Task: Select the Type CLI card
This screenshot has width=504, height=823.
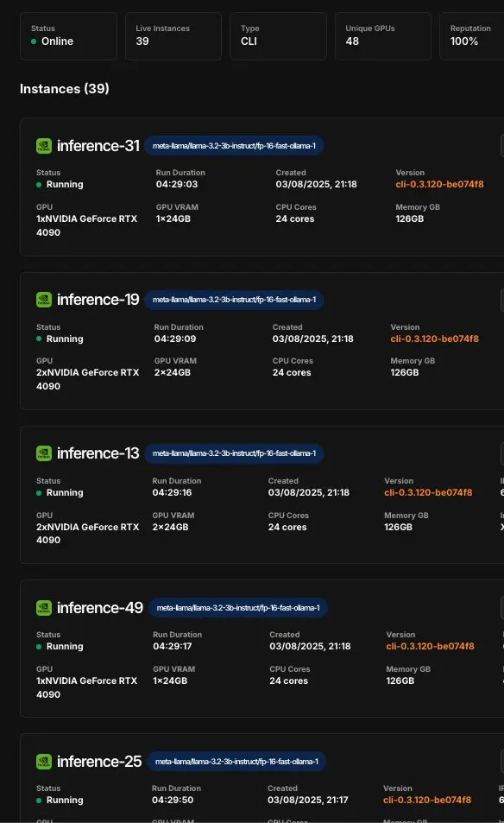Action: tap(278, 36)
